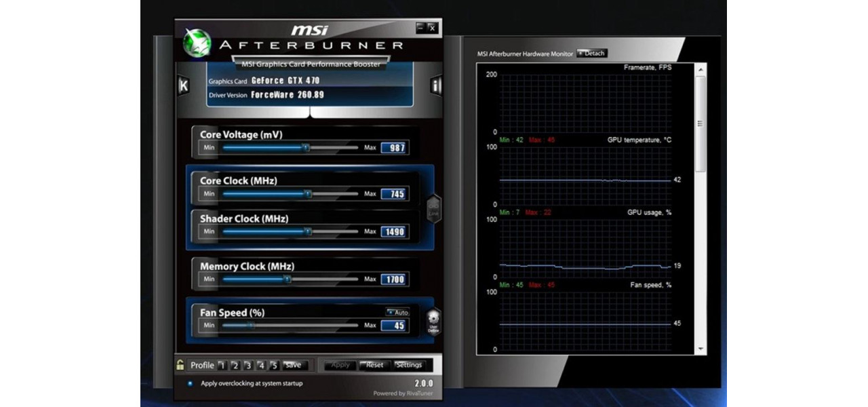This screenshot has width=868, height=407.
Task: Click the Core Voltage Min label
Action: pyautogui.click(x=209, y=147)
